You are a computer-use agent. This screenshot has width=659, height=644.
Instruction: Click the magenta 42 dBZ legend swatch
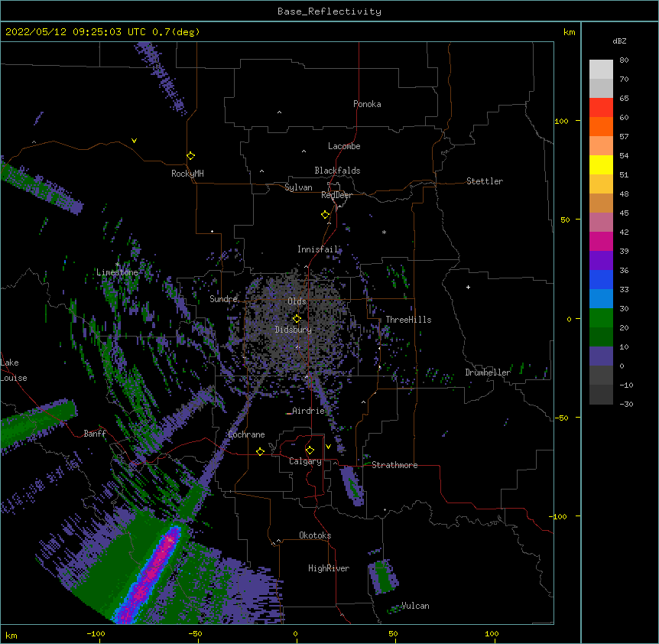click(601, 241)
